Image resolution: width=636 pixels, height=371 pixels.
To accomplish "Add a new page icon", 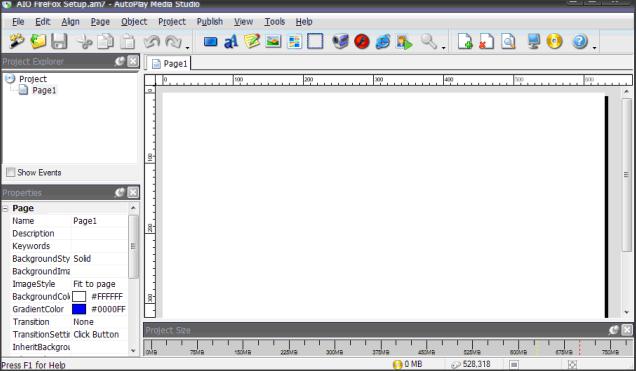I will tap(465, 41).
